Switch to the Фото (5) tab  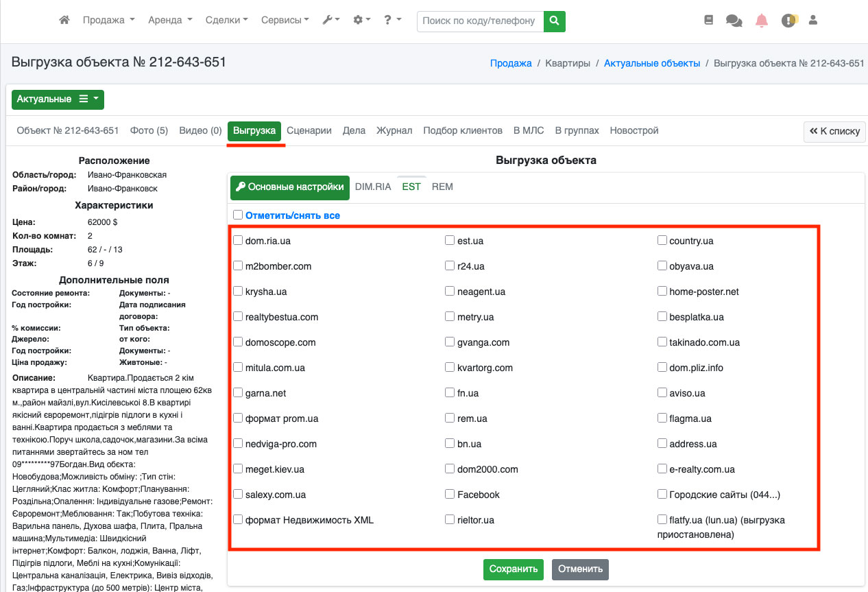(x=149, y=130)
